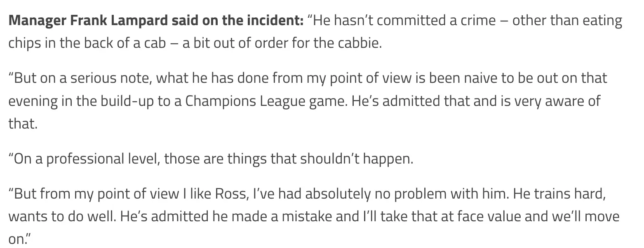Click the phrase "other than eating"
Viewport: 644px width, 248px height.
click(x=567, y=21)
